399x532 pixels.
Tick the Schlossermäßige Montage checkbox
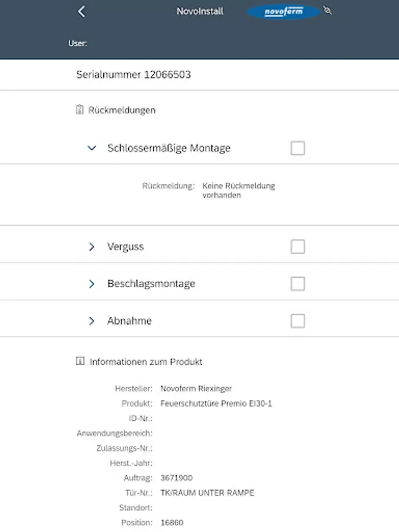tap(297, 148)
